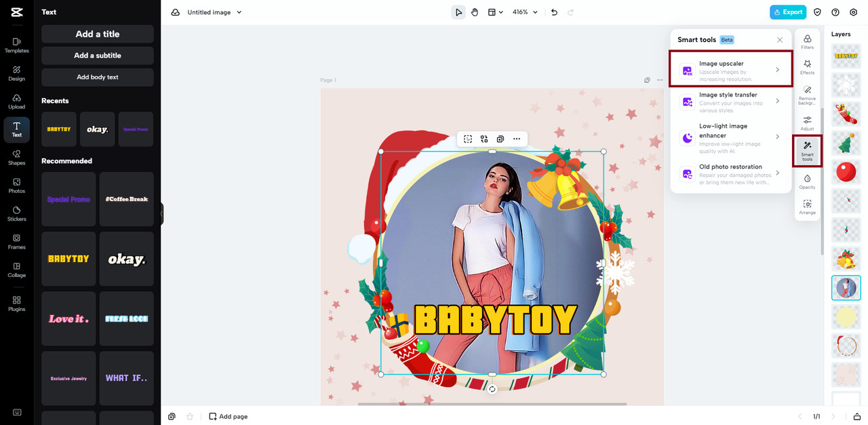The width and height of the screenshot is (868, 425).
Task: Toggle the Smart tools button
Action: (807, 151)
